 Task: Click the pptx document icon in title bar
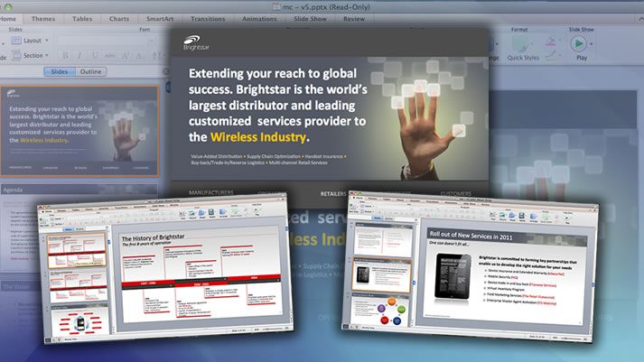click(276, 7)
